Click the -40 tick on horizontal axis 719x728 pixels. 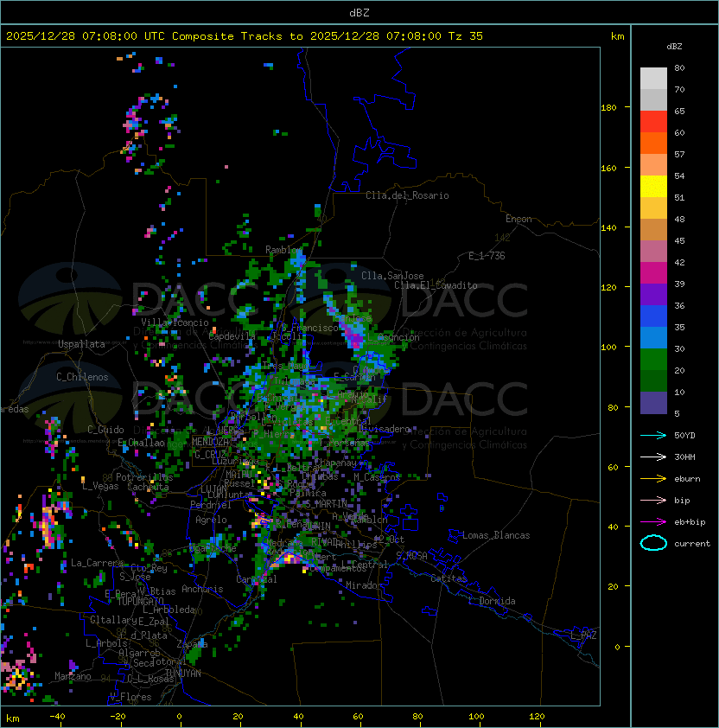[58, 717]
